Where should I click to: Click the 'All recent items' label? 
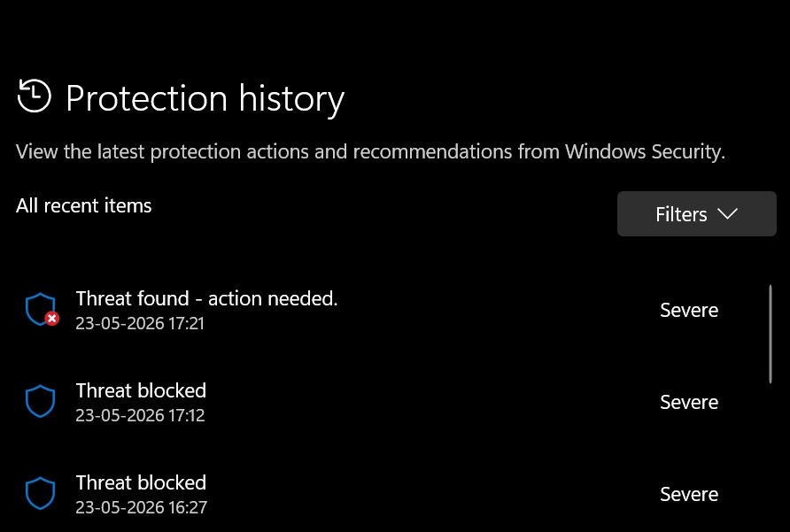point(83,205)
